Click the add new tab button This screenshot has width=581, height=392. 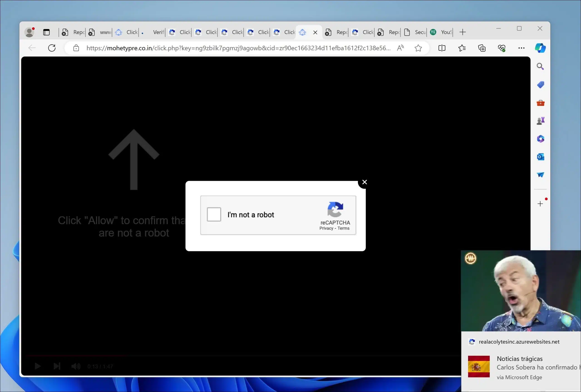click(x=463, y=32)
